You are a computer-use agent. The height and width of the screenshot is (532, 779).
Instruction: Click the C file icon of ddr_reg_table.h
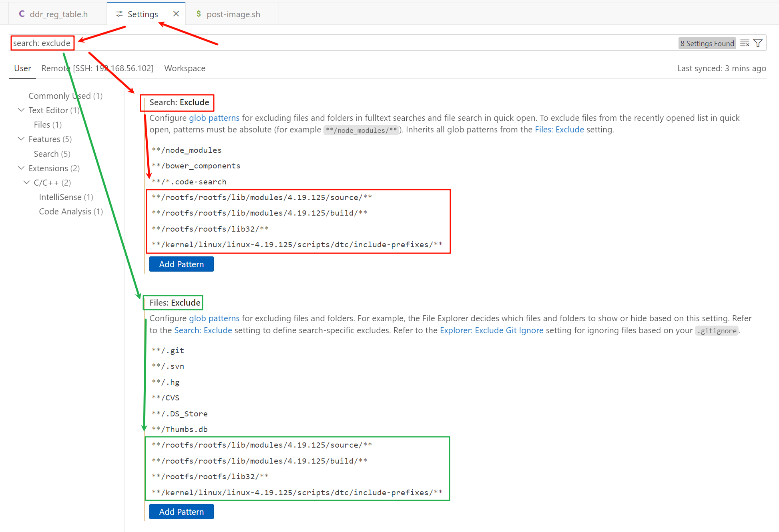pyautogui.click(x=22, y=14)
